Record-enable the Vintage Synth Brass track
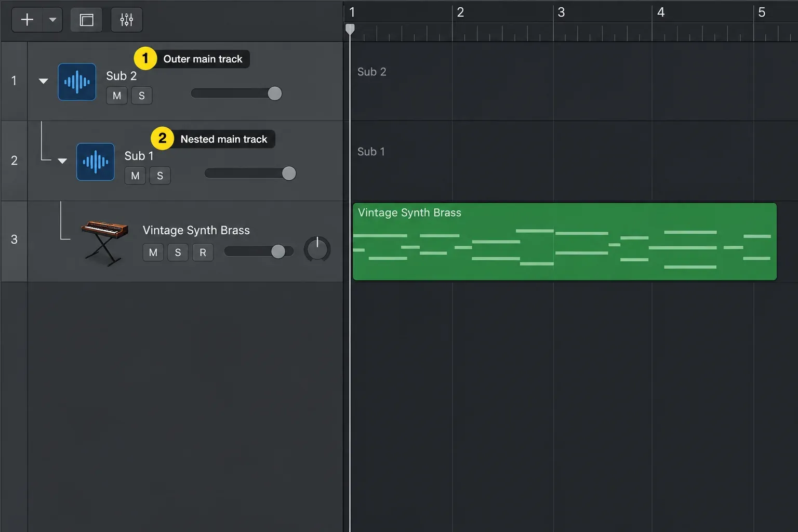Viewport: 798px width, 532px height. click(x=203, y=252)
